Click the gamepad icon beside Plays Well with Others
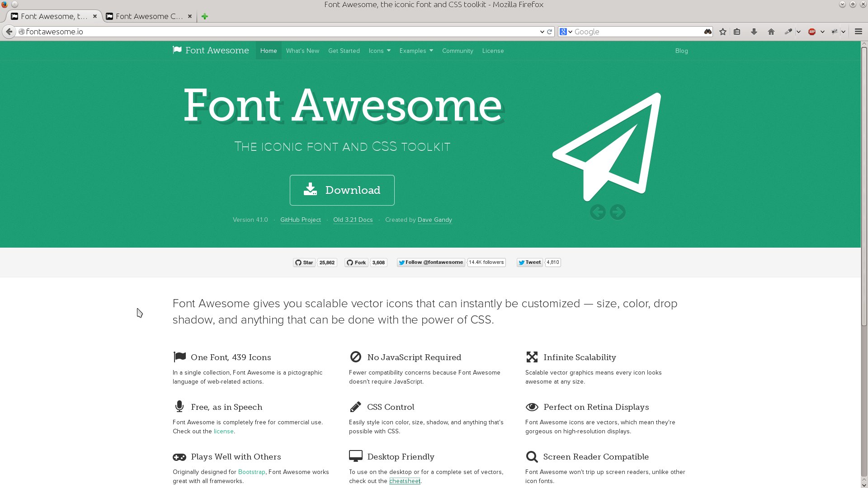 [x=179, y=457]
